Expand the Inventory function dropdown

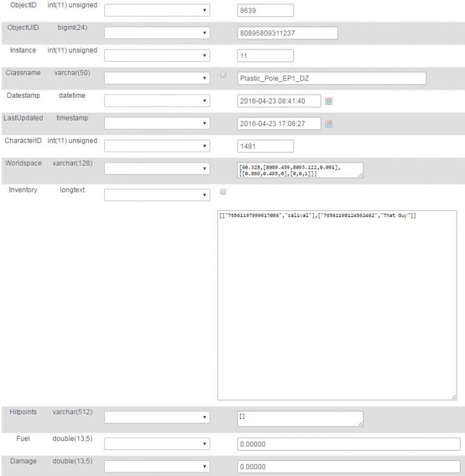click(x=156, y=195)
